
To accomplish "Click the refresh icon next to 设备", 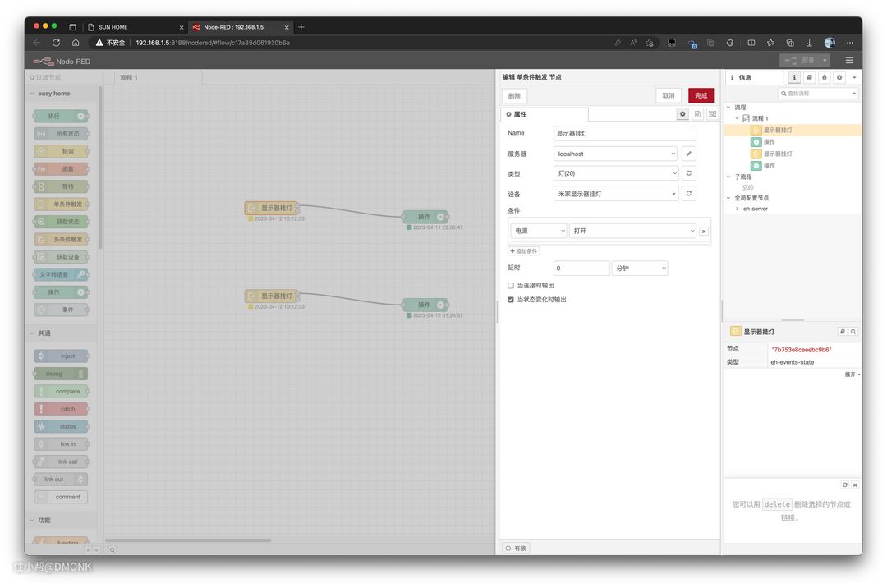I will pyautogui.click(x=689, y=194).
